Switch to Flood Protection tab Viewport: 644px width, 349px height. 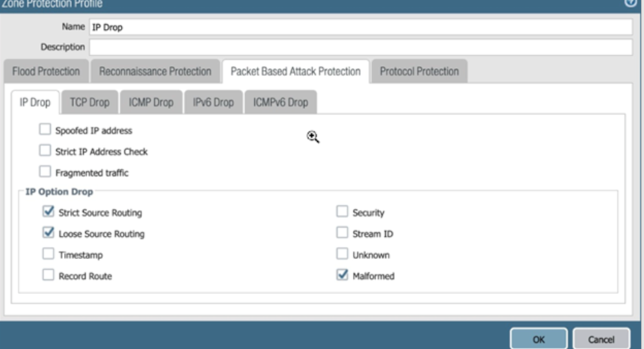tap(46, 71)
